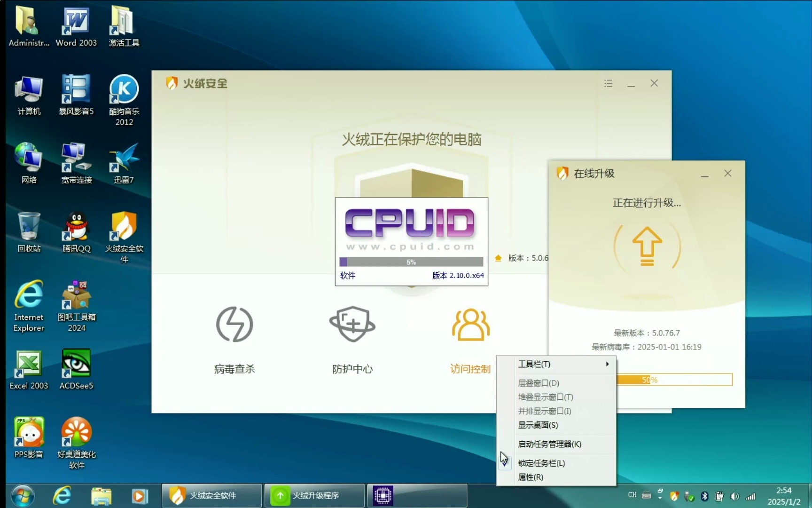Click the greyed 堆叠显示窗口(T) entry

556,397
